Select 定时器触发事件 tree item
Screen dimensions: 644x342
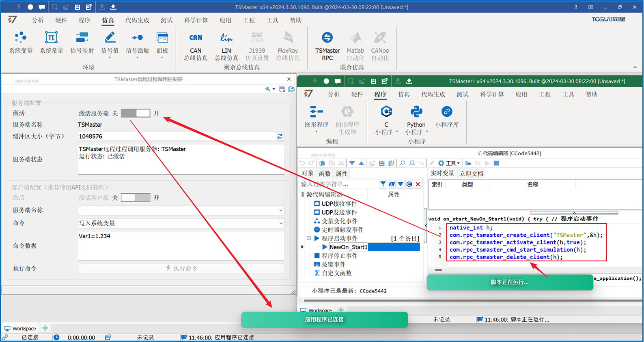click(x=342, y=230)
